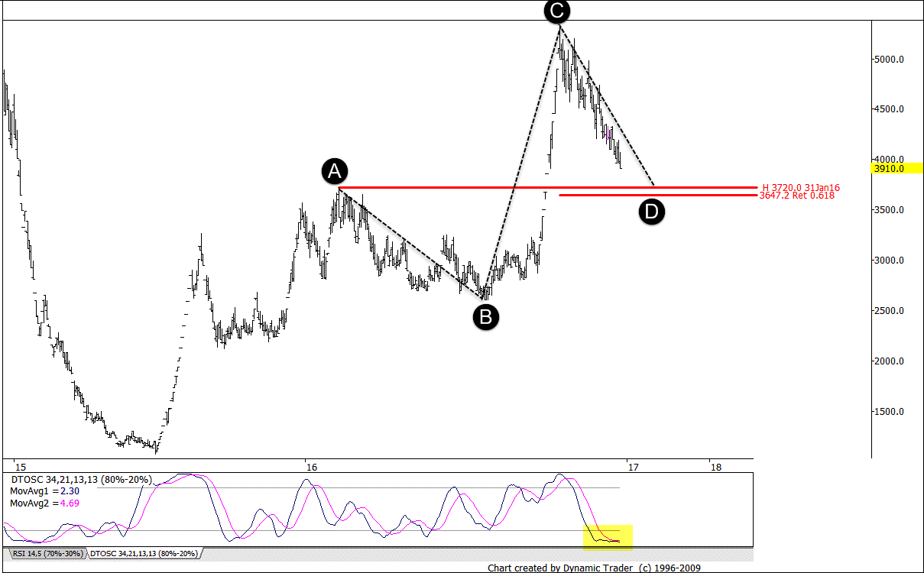Select the circled C marker at peak
Image resolution: width=924 pixels, height=573 pixels.
click(558, 11)
